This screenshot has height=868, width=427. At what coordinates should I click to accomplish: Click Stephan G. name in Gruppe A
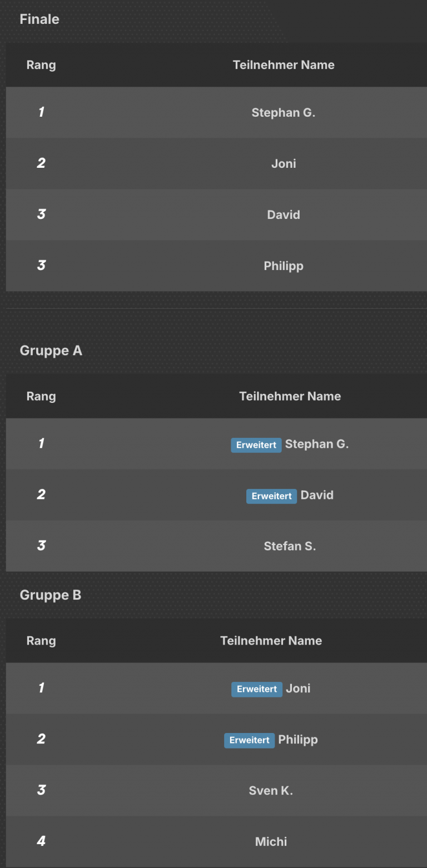coord(316,444)
